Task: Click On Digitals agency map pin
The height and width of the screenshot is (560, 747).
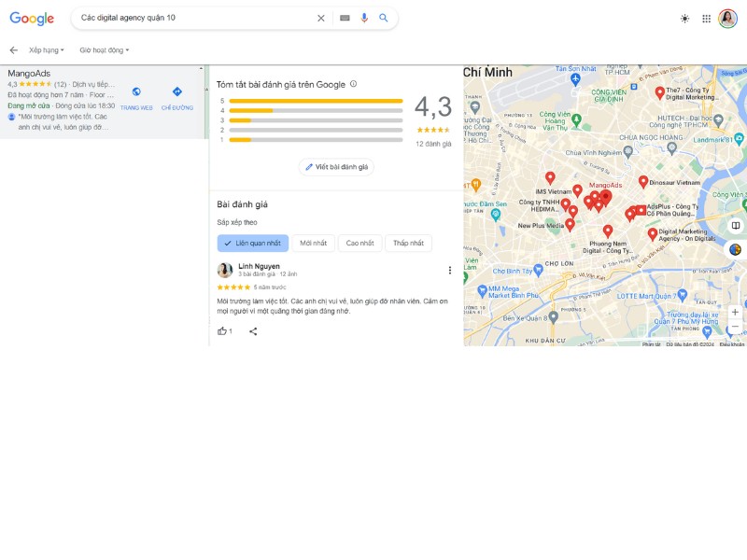Action: click(x=652, y=234)
